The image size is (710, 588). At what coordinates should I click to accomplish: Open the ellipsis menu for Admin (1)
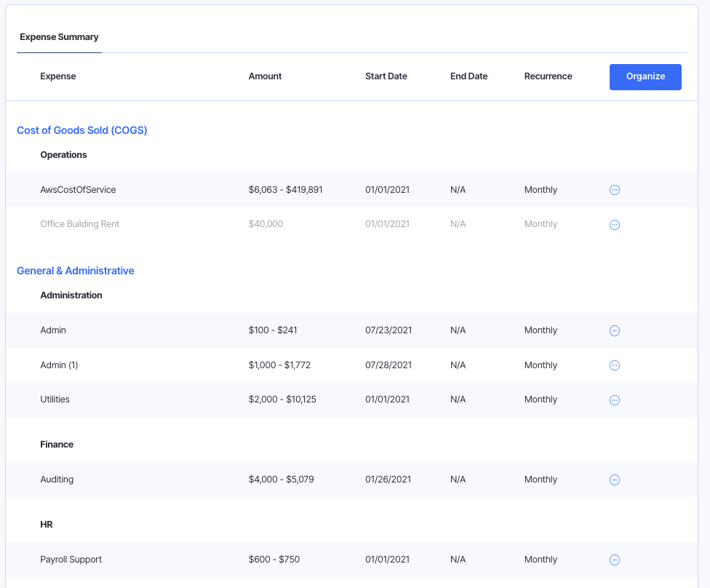point(614,365)
